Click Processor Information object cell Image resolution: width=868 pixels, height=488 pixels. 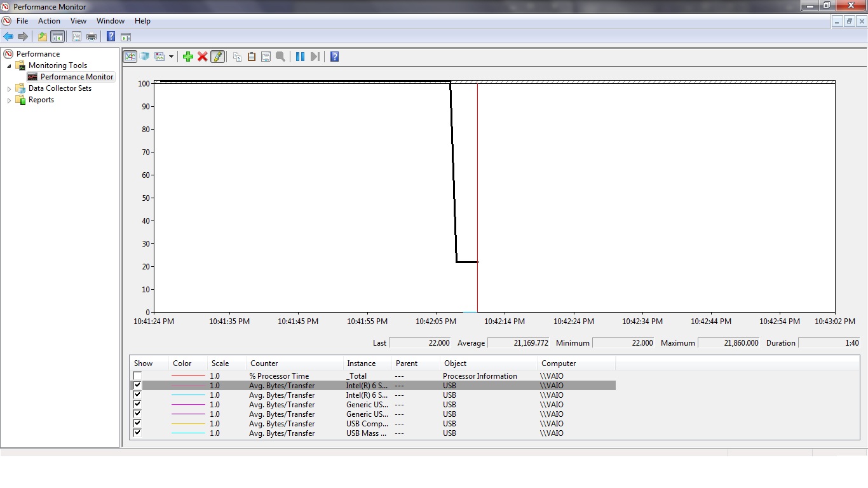click(x=480, y=376)
